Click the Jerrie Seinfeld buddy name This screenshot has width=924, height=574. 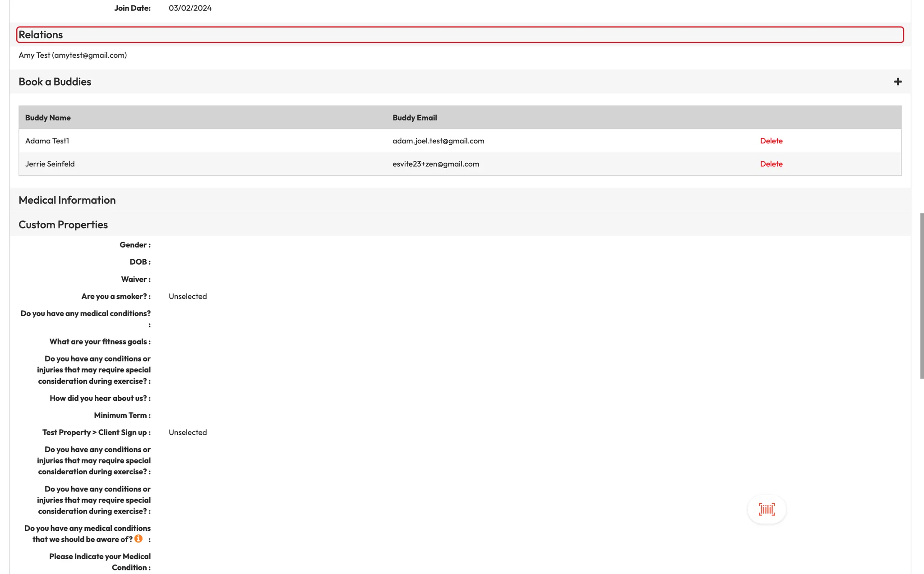click(x=50, y=164)
